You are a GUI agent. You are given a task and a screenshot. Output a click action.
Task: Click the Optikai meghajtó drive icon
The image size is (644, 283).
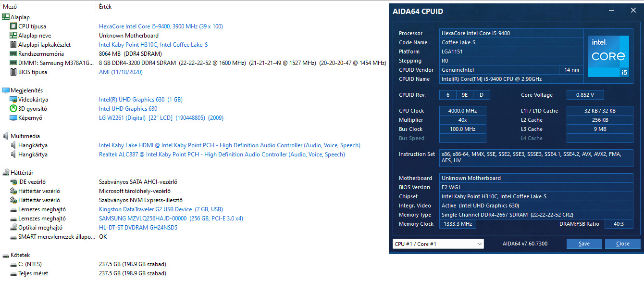point(13,228)
